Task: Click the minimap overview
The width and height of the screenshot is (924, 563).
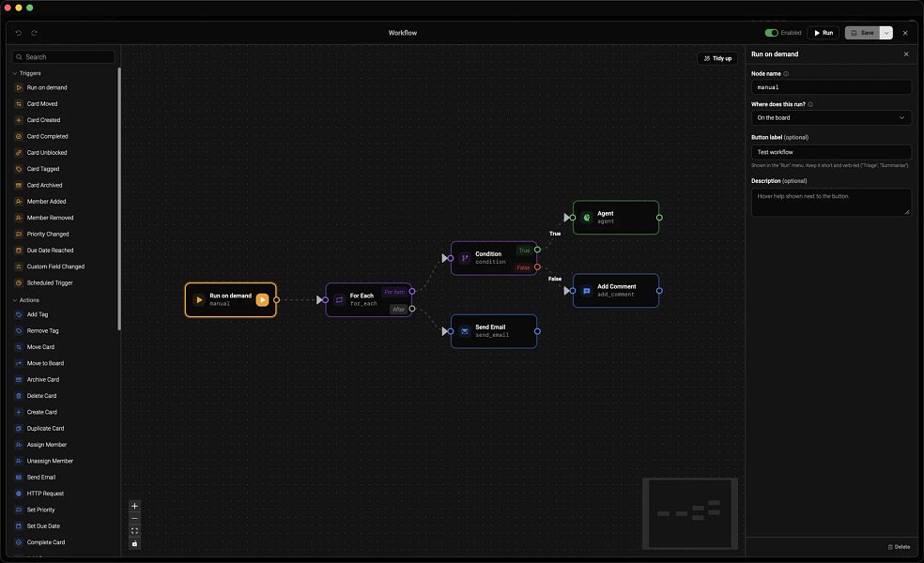Action: (x=690, y=513)
